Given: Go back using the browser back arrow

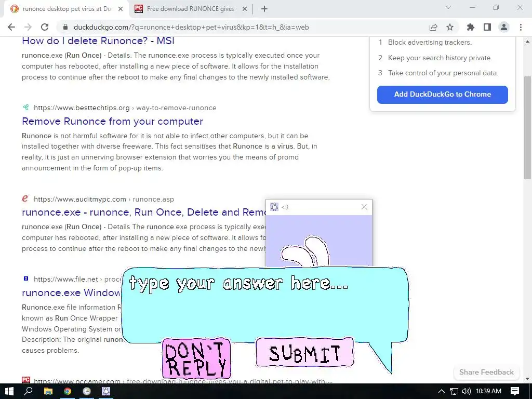Looking at the screenshot, I should tap(11, 27).
